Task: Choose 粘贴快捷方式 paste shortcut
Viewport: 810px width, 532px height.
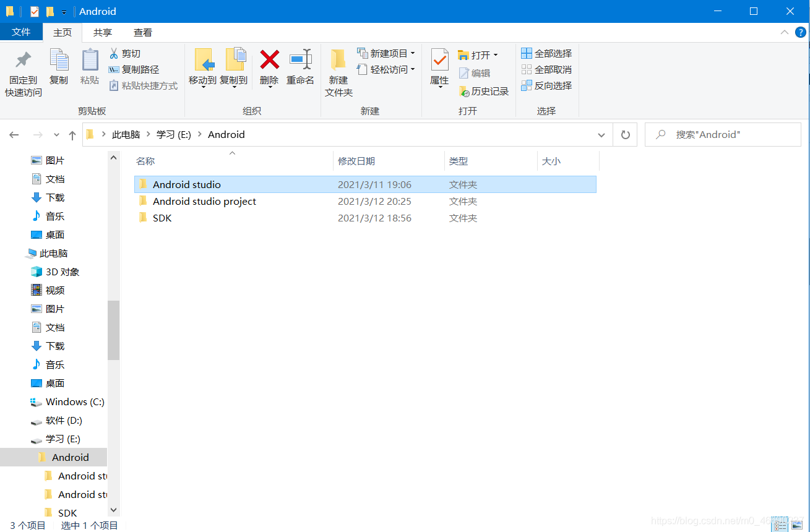Action: 144,86
